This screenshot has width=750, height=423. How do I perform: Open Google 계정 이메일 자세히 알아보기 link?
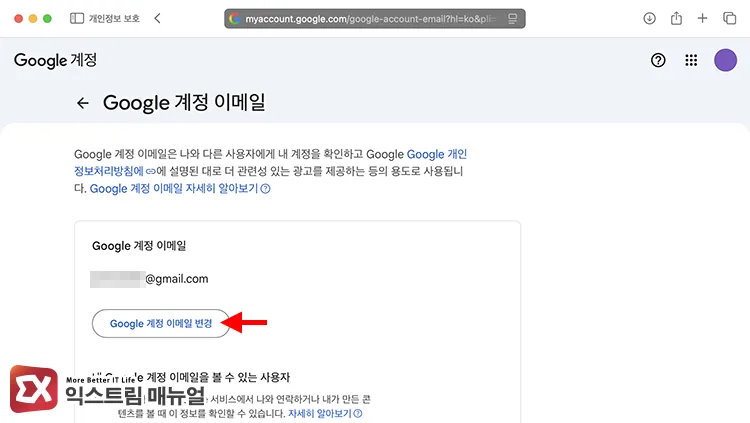[x=180, y=189]
